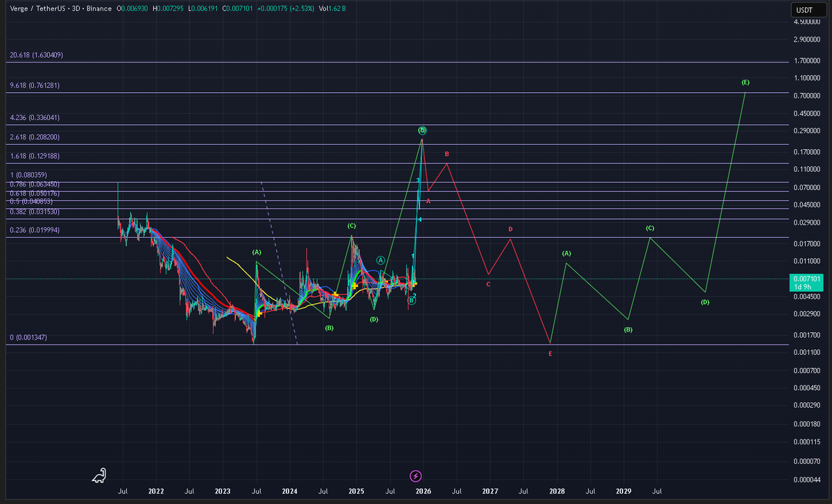Click the cyan wave number 4
The width and height of the screenshot is (832, 504).
tap(420, 220)
